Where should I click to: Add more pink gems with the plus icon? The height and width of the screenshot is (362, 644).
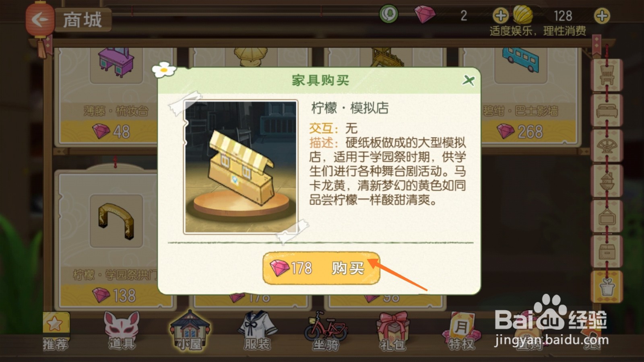point(500,16)
